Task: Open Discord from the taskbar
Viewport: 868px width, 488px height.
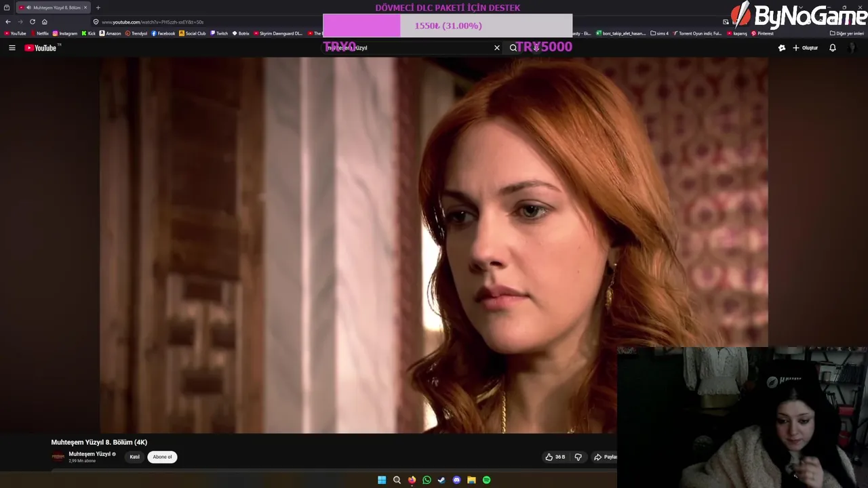Action: click(456, 480)
